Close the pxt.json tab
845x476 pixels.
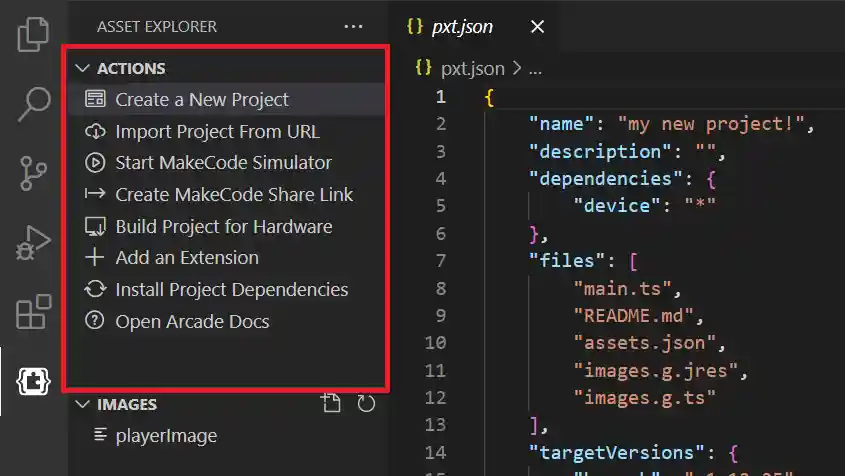(x=537, y=26)
